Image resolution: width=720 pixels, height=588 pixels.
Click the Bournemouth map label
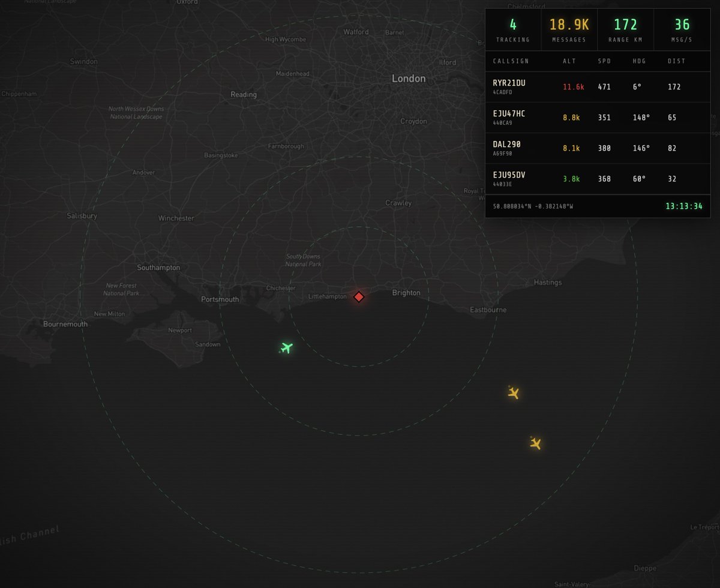tap(65, 324)
